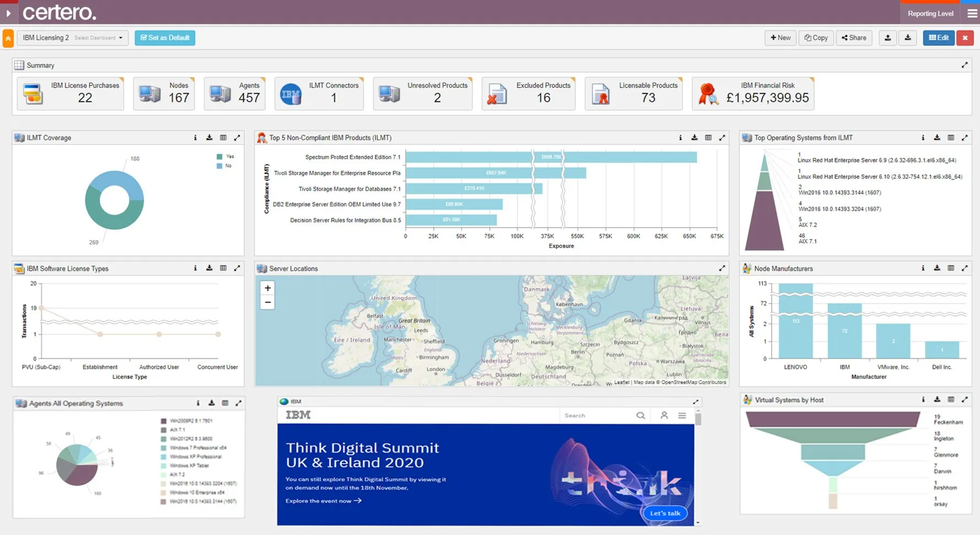The image size is (980, 535).
Task: Share this dashboard
Action: point(854,38)
